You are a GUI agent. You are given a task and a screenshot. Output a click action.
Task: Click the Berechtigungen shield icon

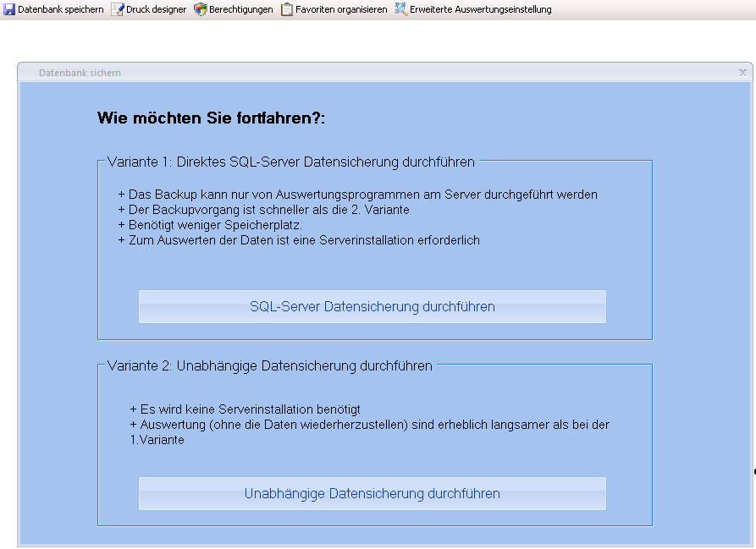200,9
